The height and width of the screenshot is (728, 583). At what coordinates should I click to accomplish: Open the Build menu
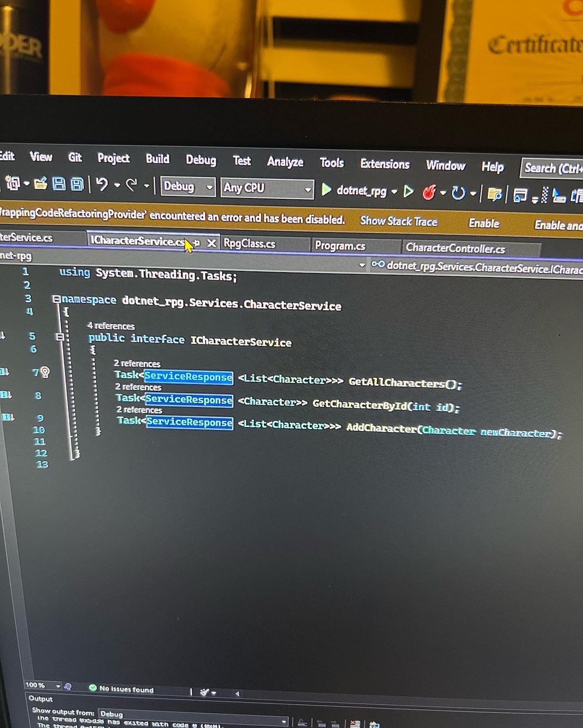tap(157, 158)
